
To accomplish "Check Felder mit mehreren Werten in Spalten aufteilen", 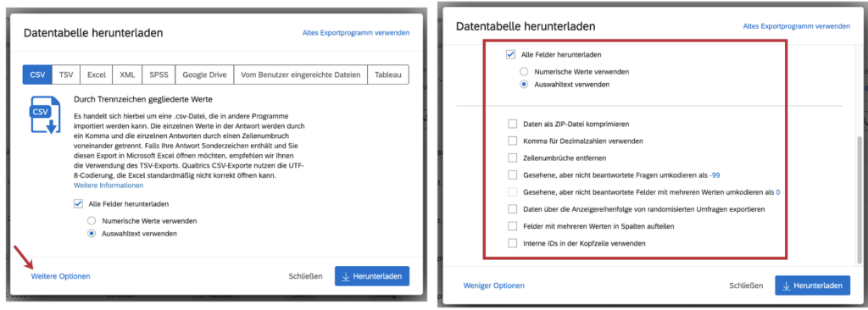I will pyautogui.click(x=513, y=226).
